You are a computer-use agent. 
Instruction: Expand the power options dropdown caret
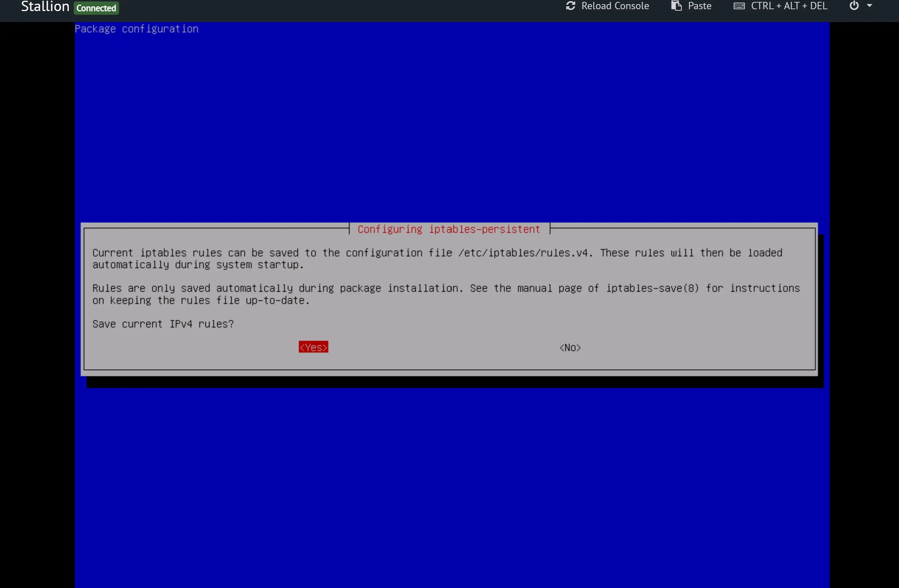pos(869,6)
